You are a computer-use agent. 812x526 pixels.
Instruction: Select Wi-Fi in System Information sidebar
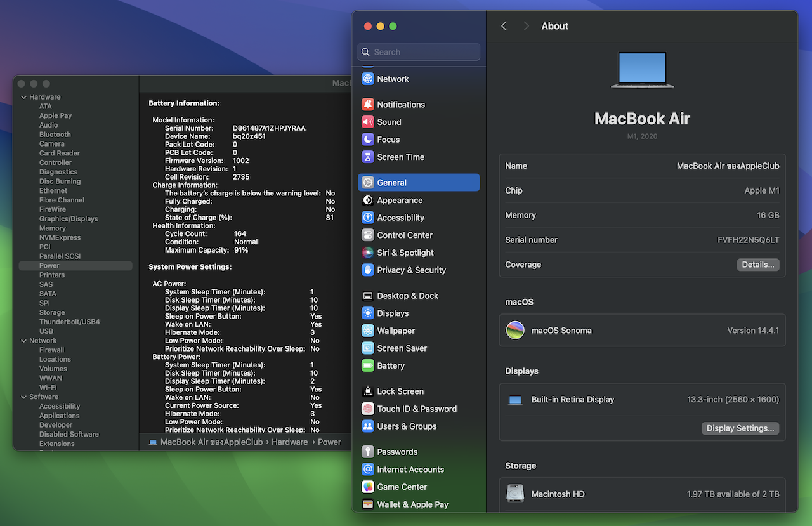(48, 388)
